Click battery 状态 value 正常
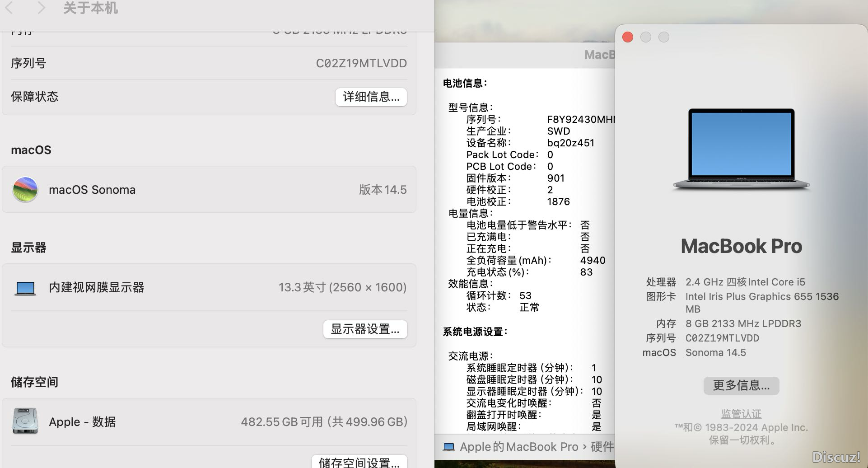 [529, 307]
